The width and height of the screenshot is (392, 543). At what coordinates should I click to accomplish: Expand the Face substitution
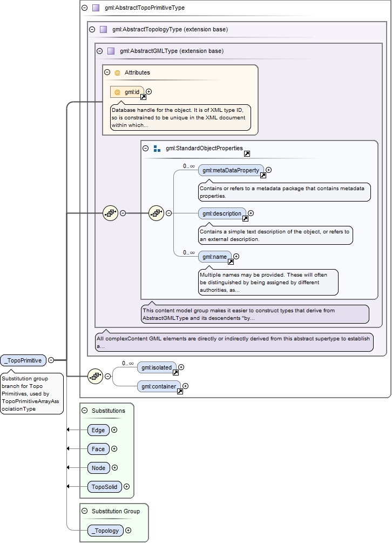click(x=114, y=449)
